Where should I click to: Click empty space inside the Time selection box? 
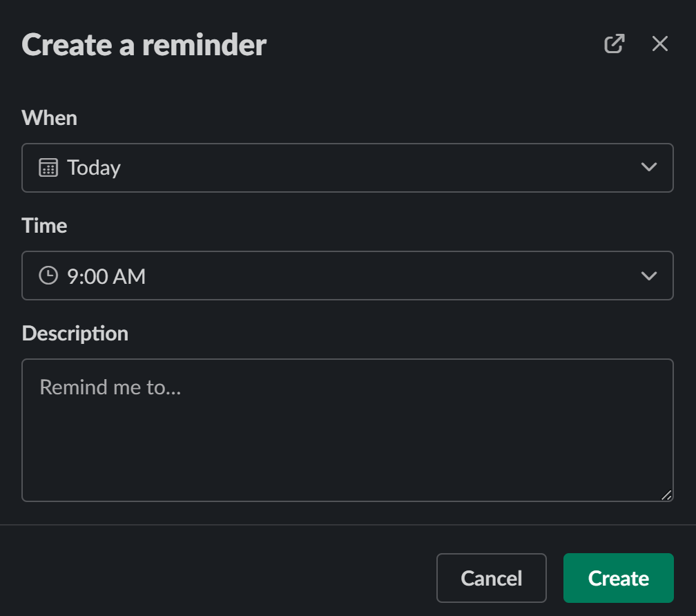click(380, 276)
